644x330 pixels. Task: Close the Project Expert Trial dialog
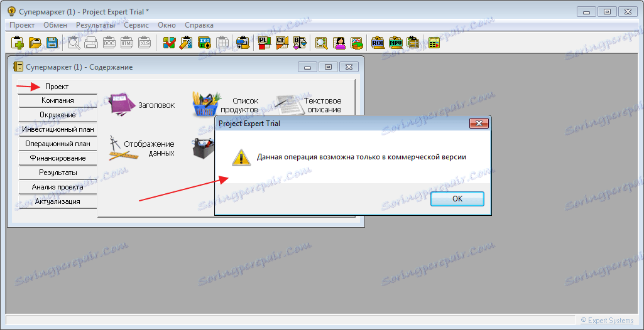click(x=479, y=123)
